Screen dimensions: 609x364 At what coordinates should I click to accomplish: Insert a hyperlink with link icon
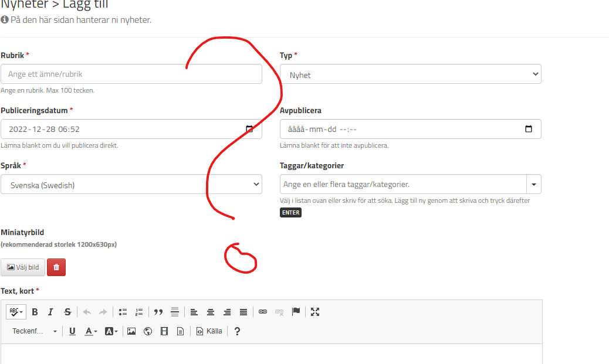[x=263, y=312]
